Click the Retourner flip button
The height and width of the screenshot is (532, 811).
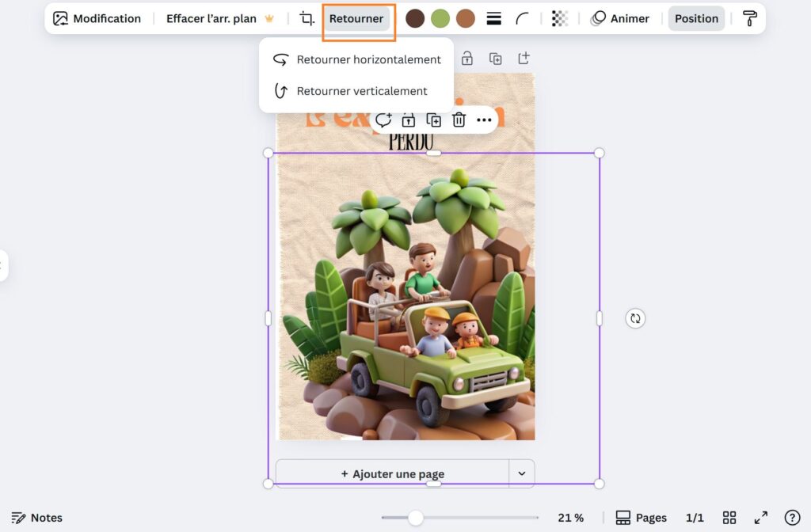tap(356, 19)
